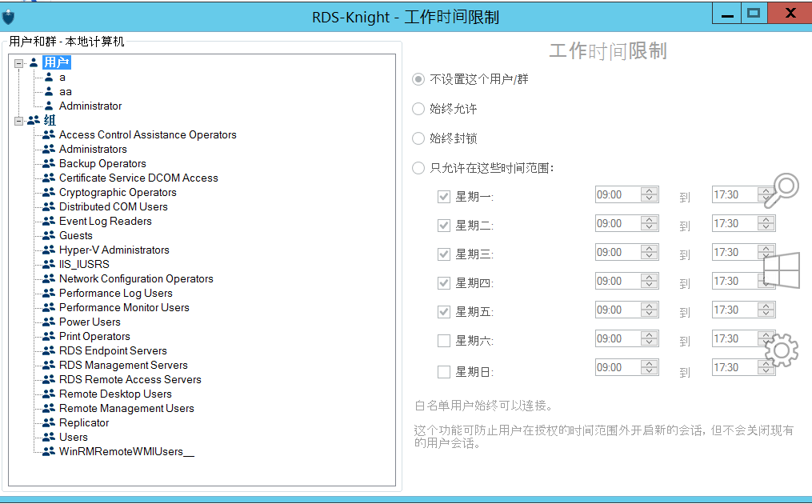Select the Network Configuration Operators group
This screenshot has width=812, height=504.
coord(136,278)
